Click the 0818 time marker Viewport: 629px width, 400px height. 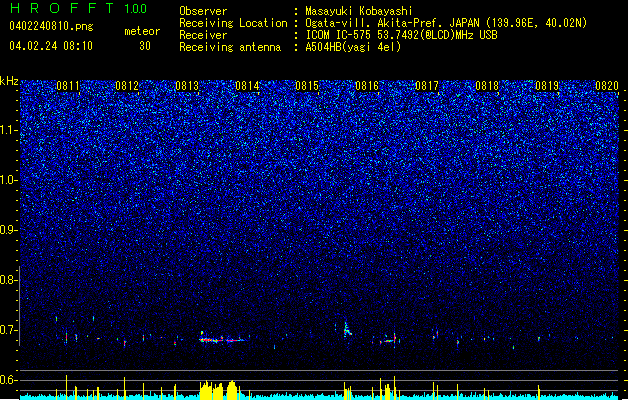[x=487, y=86]
